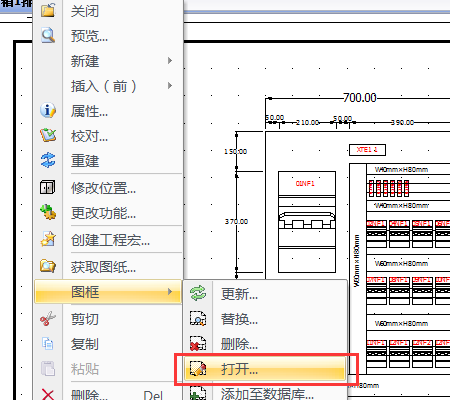Screen dimensions: 450x400
Task: Click the scissors cut icon
Action: click(x=48, y=319)
